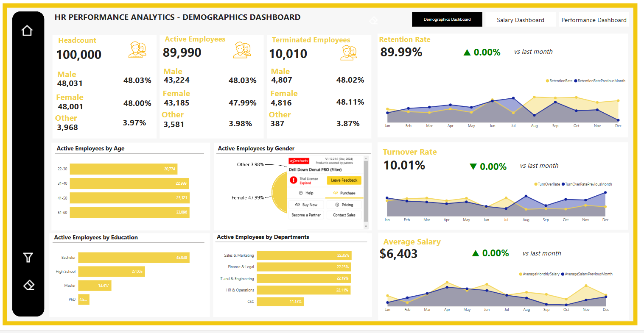Click the Headcount Male percentage 48.03%

click(x=137, y=80)
